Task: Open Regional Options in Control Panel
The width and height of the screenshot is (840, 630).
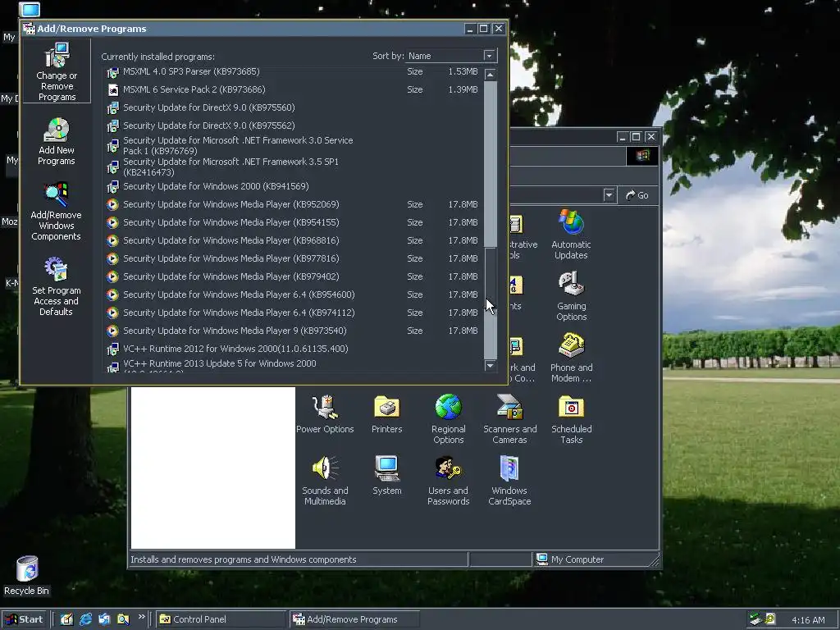Action: (449, 419)
